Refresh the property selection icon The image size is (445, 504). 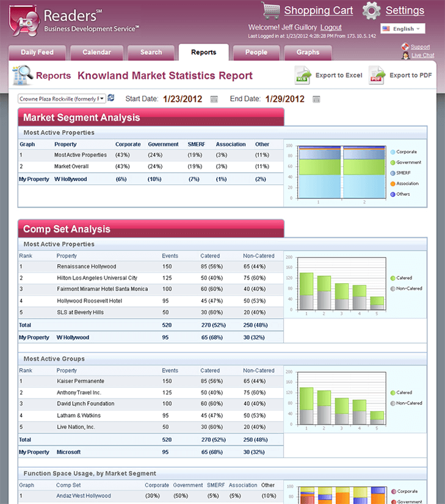click(111, 98)
